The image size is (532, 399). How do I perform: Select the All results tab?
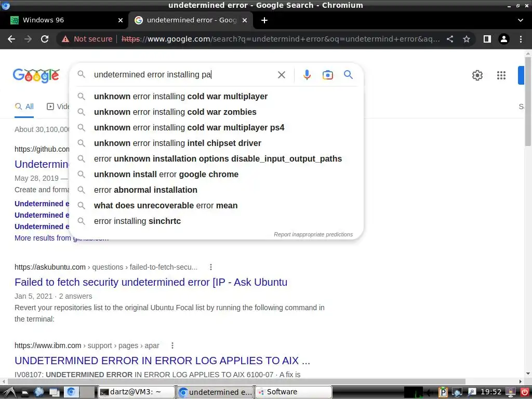[24, 107]
